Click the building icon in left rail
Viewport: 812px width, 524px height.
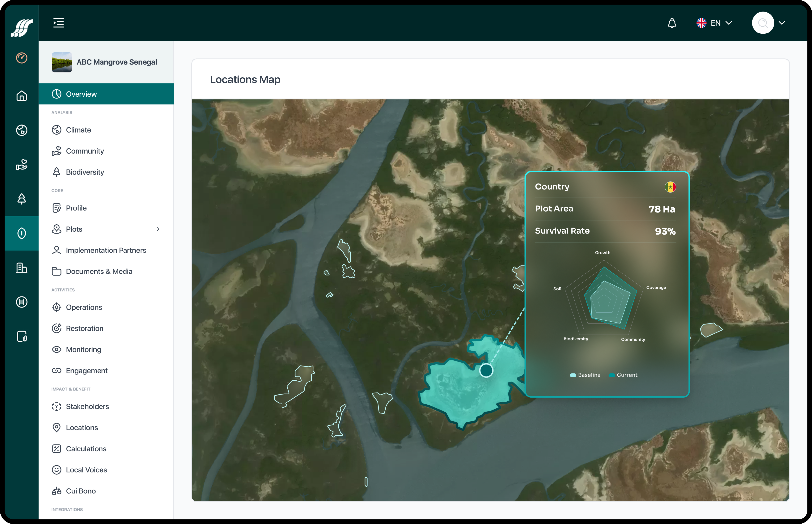[x=22, y=268]
